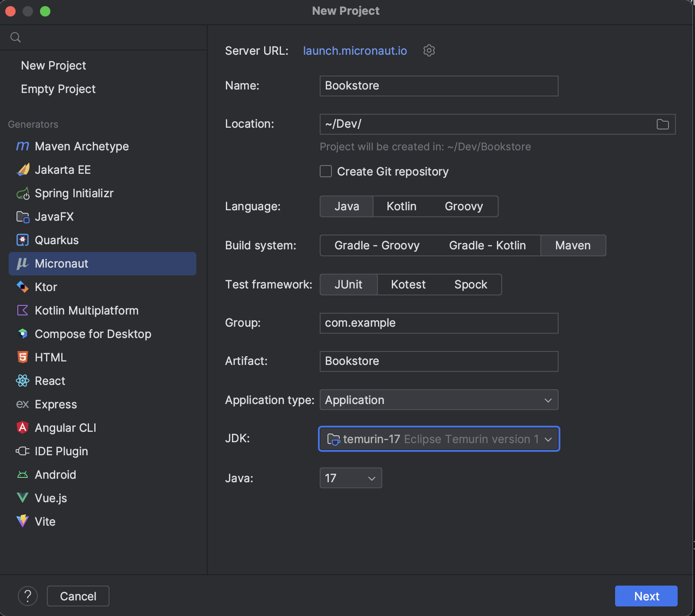Choose Maven build system
695x616 pixels.
(573, 245)
